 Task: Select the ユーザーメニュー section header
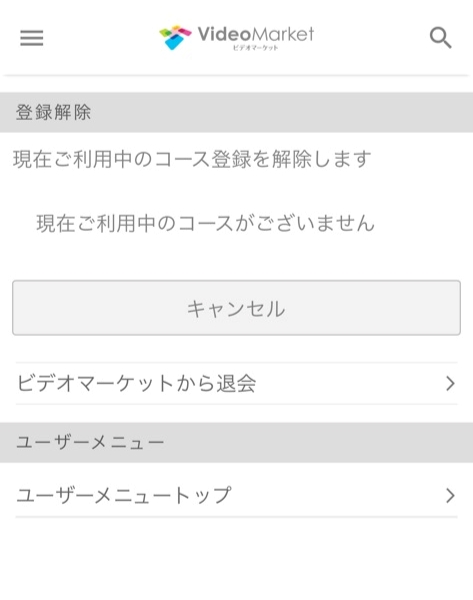click(236, 442)
